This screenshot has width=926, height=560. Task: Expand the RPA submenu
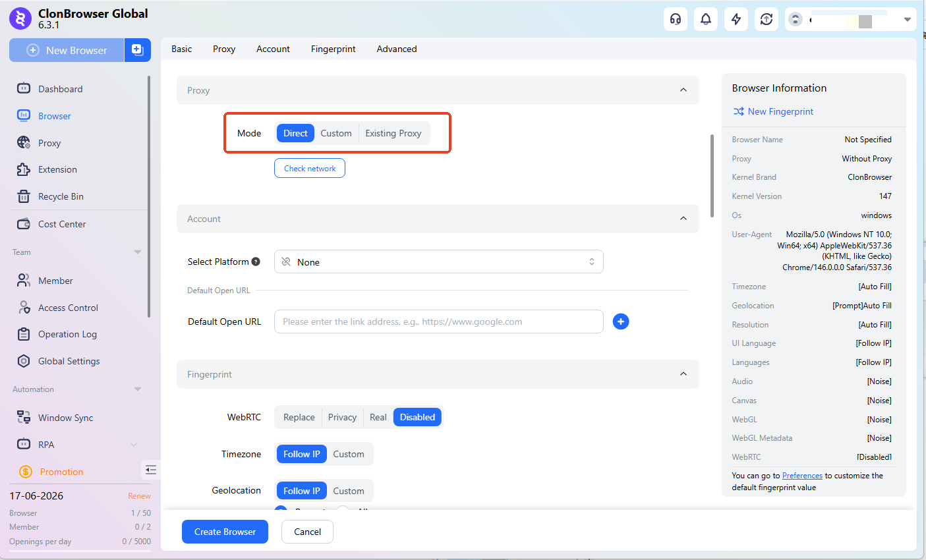(x=134, y=445)
